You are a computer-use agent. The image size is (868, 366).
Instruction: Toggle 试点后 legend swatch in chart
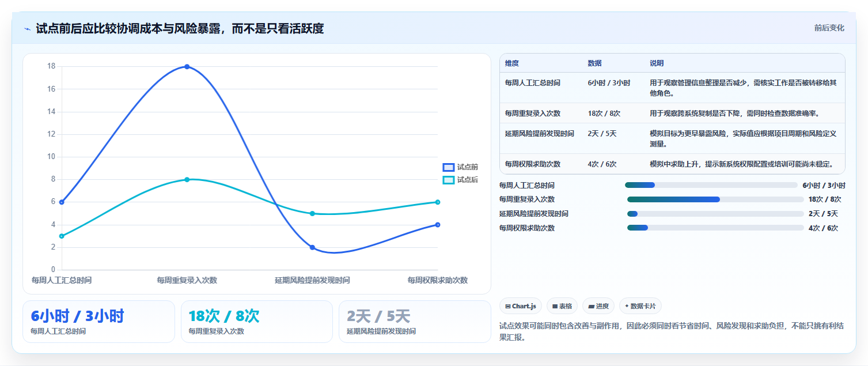(449, 180)
